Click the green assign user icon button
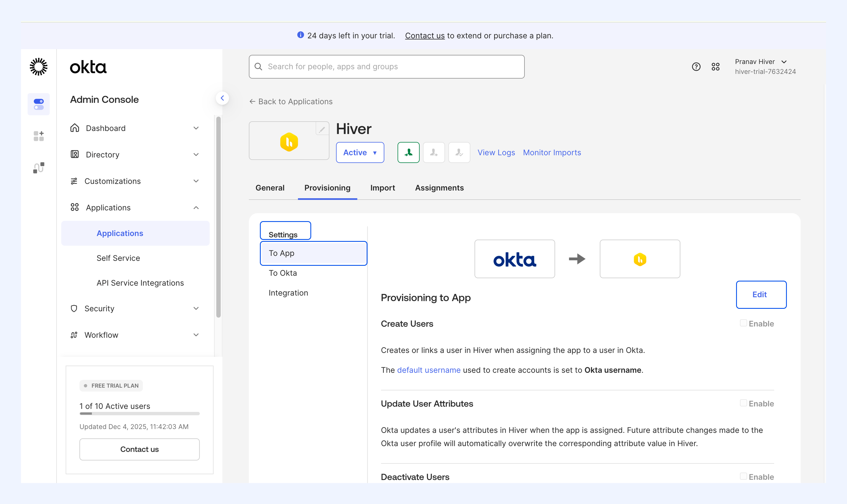The height and width of the screenshot is (504, 847). 408,152
